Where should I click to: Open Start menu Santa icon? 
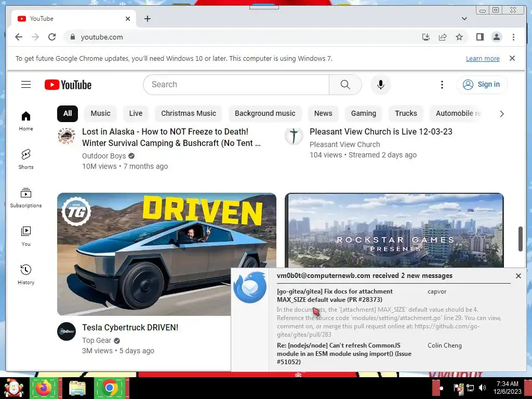coord(14,388)
